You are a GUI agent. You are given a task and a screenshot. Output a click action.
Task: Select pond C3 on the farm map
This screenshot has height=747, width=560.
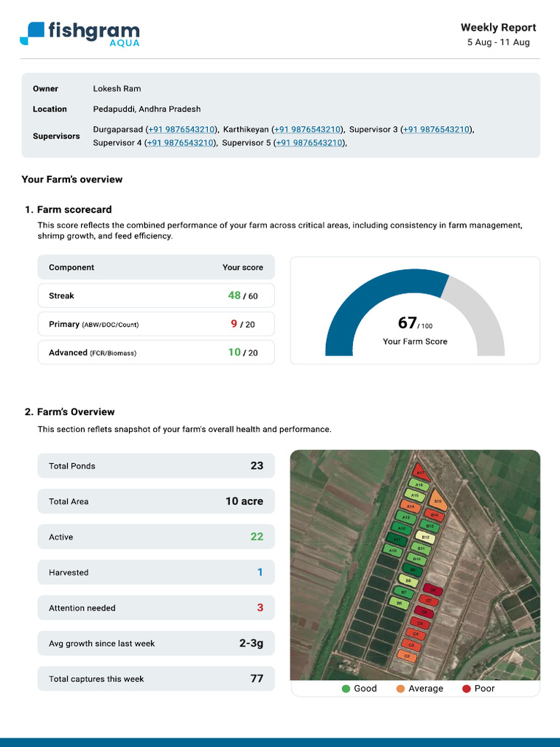tap(411, 645)
